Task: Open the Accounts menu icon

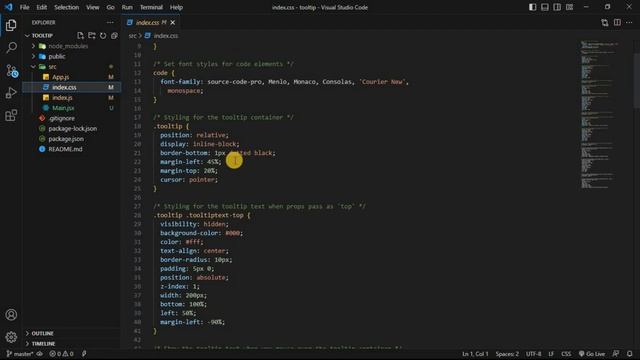Action: tap(11, 315)
